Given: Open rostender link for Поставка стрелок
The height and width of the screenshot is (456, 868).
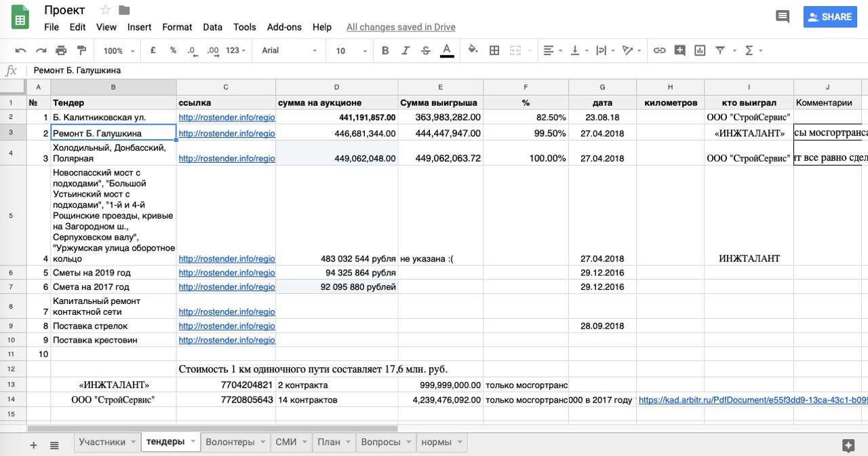Looking at the screenshot, I should 226,326.
